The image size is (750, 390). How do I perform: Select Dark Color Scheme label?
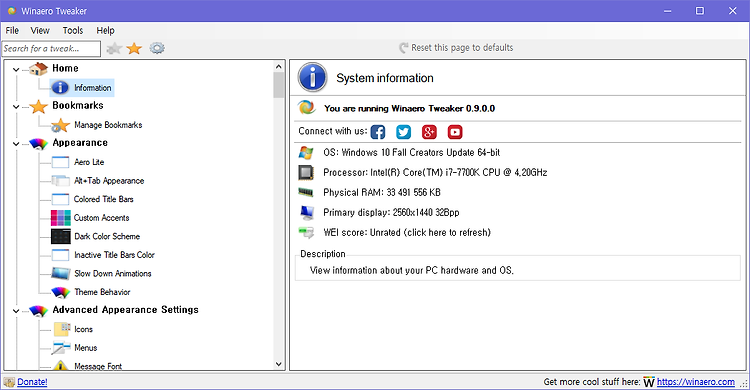[x=107, y=236]
